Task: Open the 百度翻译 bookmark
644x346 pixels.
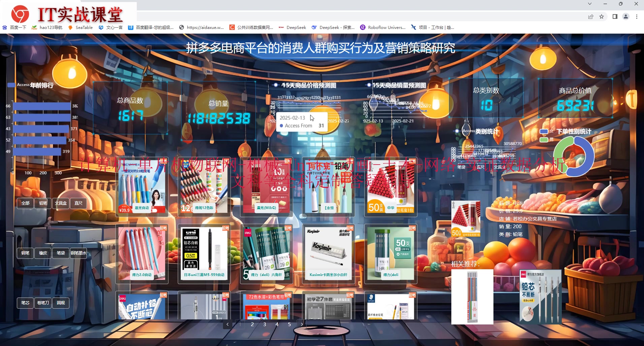Action: [151, 27]
